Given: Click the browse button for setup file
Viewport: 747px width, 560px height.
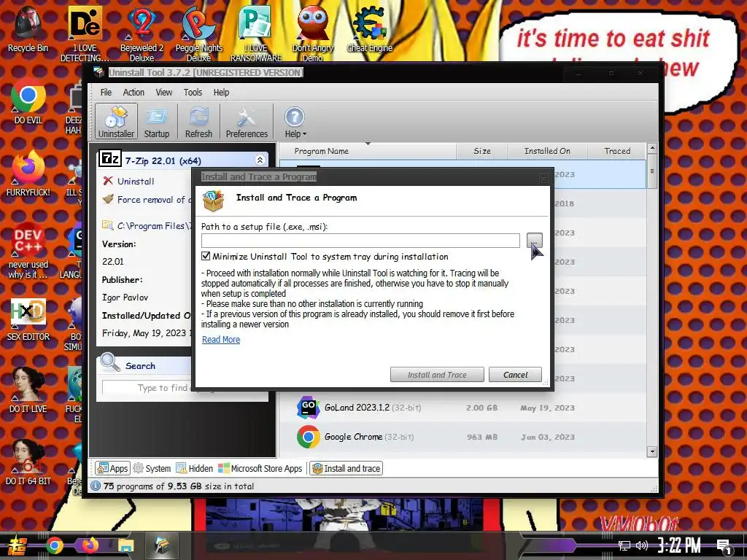Looking at the screenshot, I should pos(535,240).
